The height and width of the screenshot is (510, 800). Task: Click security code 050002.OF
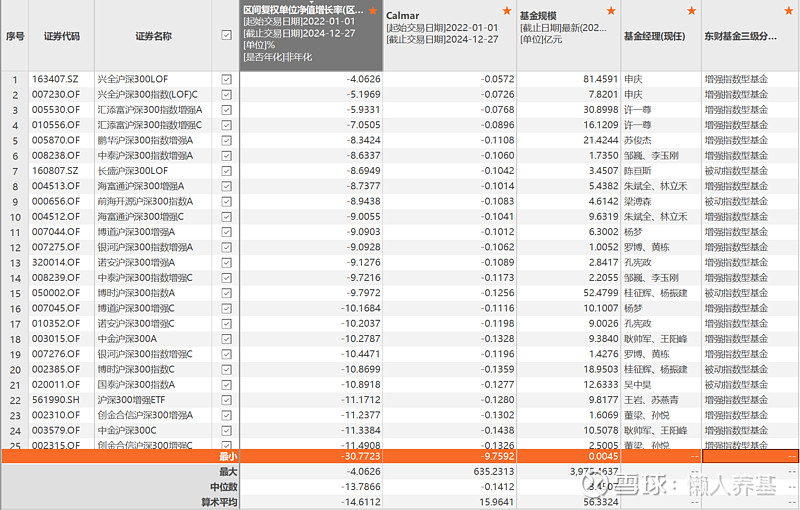(56, 293)
